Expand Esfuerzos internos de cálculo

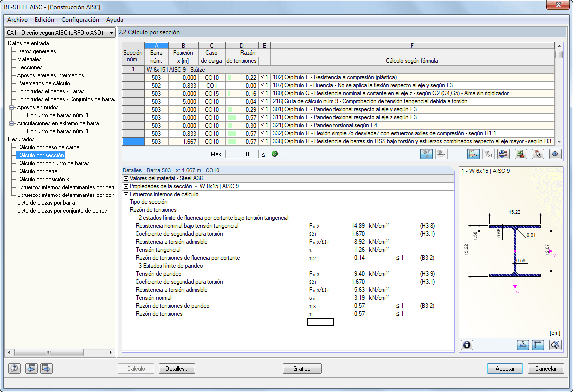click(126, 194)
